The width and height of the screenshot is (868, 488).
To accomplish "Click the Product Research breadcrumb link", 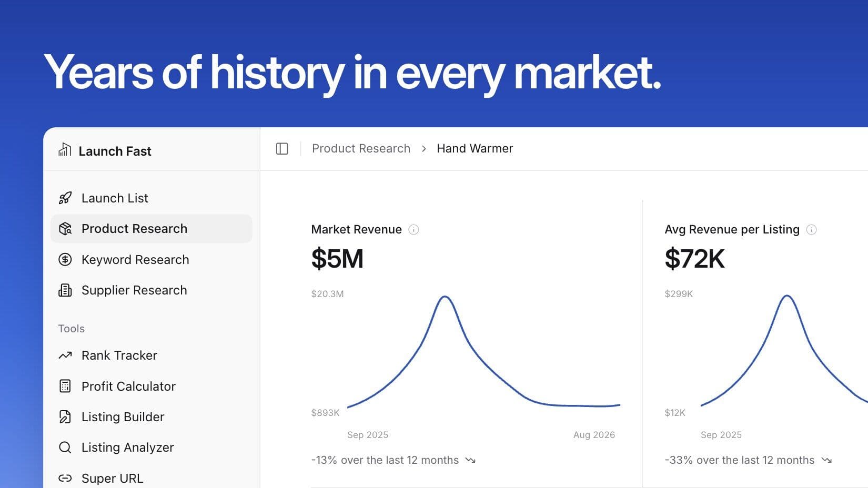I will coord(361,149).
